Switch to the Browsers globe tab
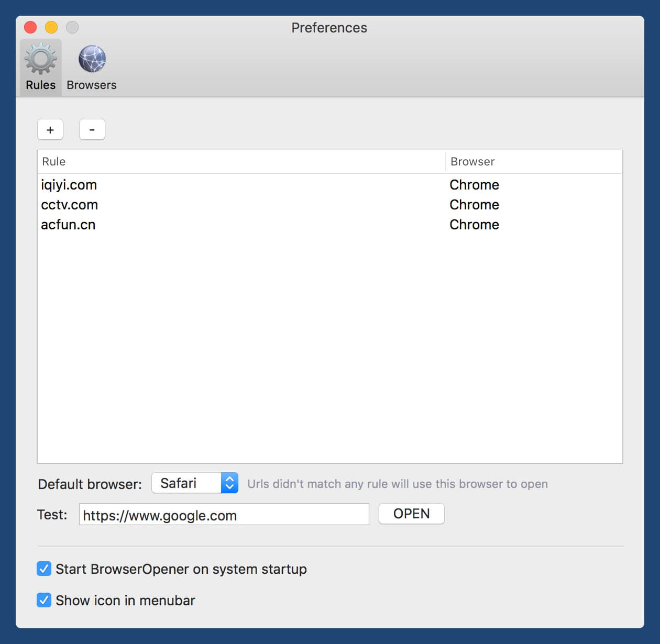660x644 pixels. (x=92, y=67)
